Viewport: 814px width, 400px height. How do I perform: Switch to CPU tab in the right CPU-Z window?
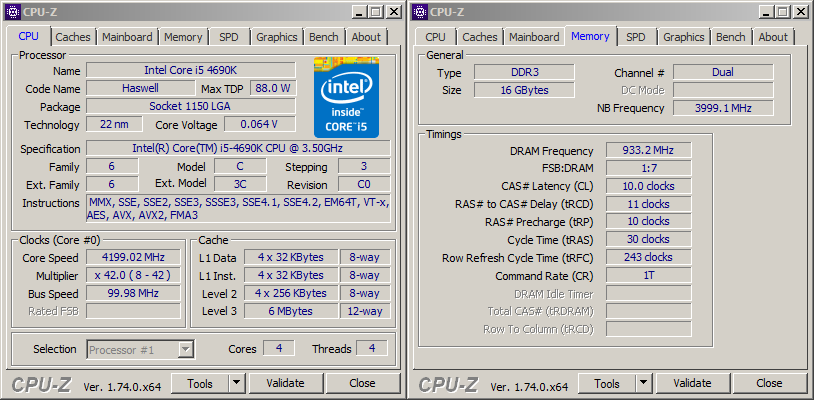[435, 37]
